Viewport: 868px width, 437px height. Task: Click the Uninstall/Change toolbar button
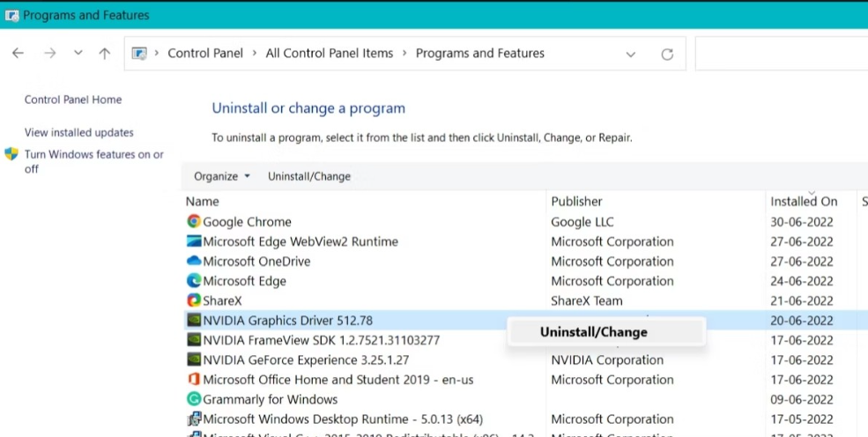pos(309,176)
